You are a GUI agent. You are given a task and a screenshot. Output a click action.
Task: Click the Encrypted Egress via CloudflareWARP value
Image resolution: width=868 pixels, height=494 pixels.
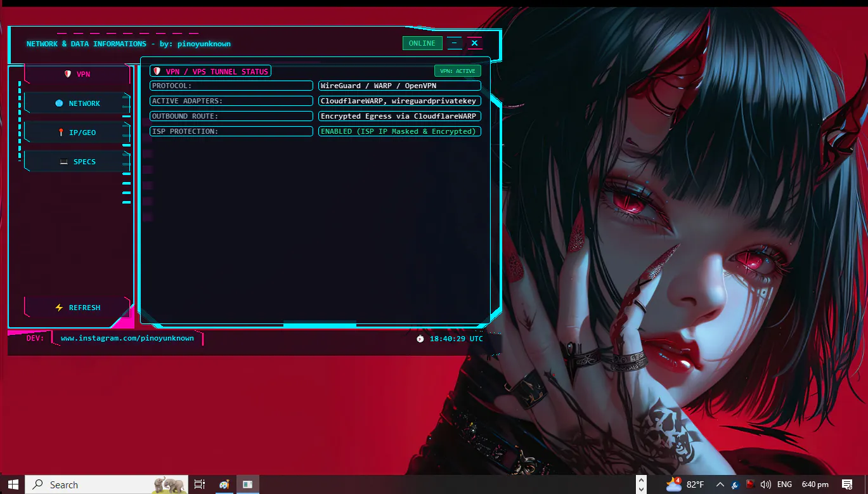coord(399,116)
